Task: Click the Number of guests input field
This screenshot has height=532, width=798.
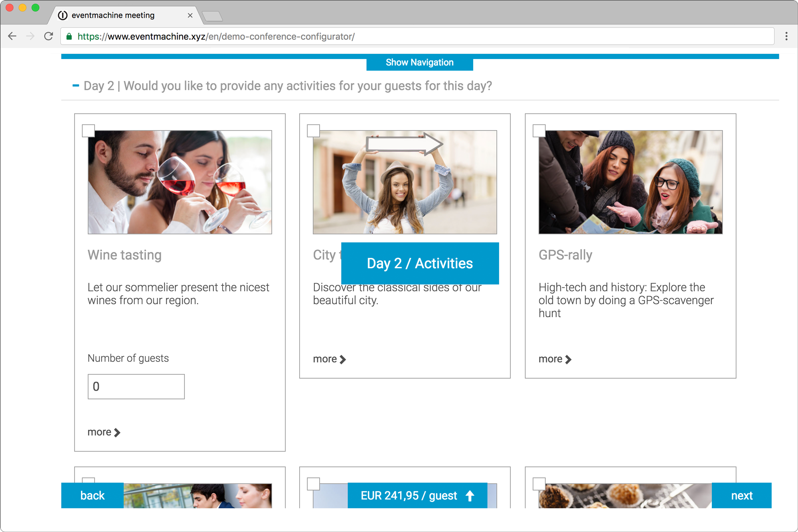Action: point(136,386)
